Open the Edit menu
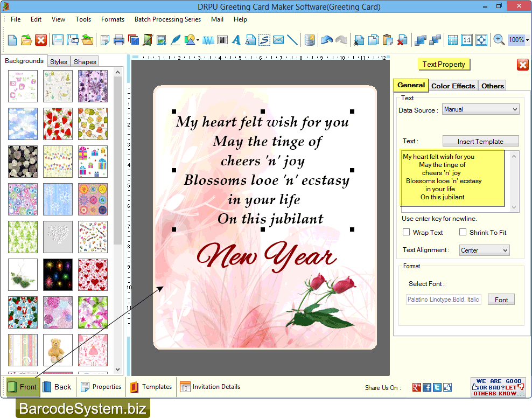Image resolution: width=532 pixels, height=418 pixels. coord(36,19)
